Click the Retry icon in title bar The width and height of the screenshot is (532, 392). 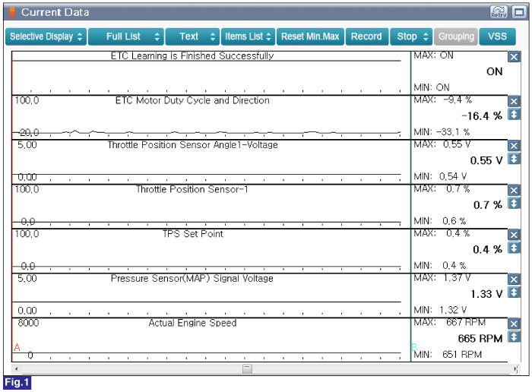499,12
